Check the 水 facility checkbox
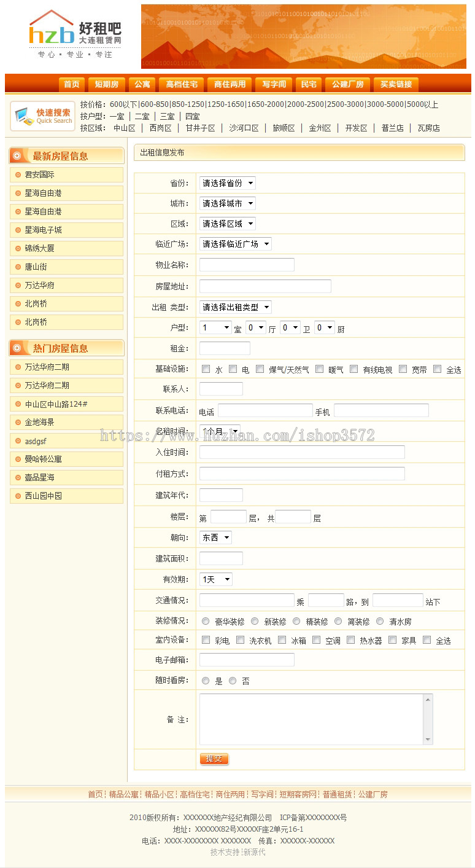Screen dimensions: 475x868 [206, 369]
